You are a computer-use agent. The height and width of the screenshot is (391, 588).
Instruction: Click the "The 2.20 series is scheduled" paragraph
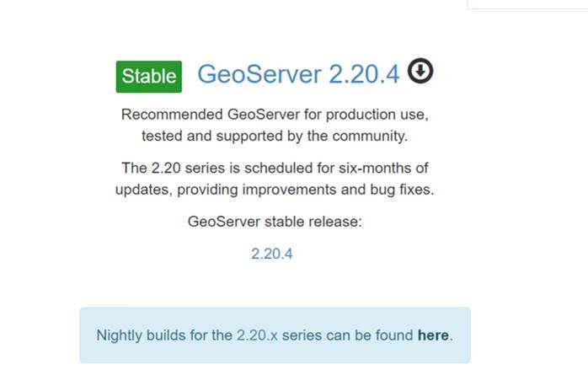(x=275, y=179)
